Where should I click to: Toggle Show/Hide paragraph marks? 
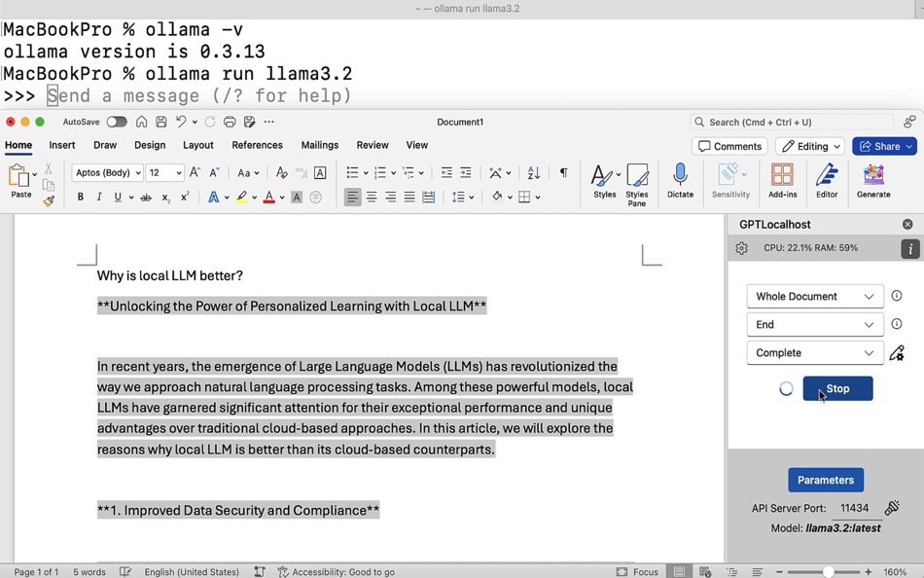coord(564,172)
